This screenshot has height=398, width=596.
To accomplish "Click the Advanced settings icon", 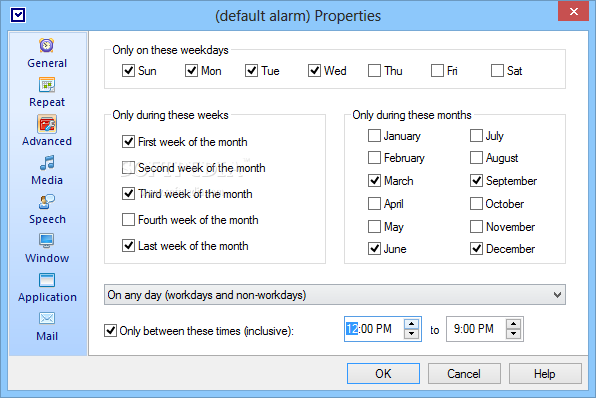I will tap(47, 124).
